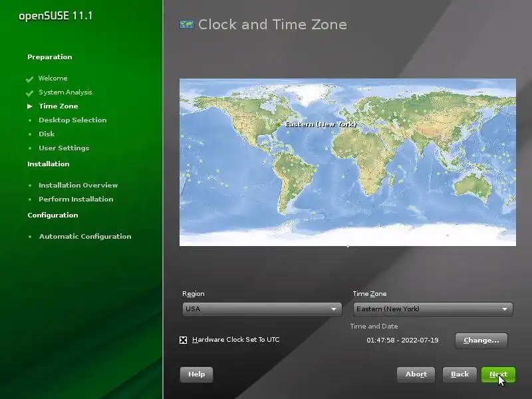
Task: Click the System Analysis checkmark icon
Action: (x=29, y=93)
